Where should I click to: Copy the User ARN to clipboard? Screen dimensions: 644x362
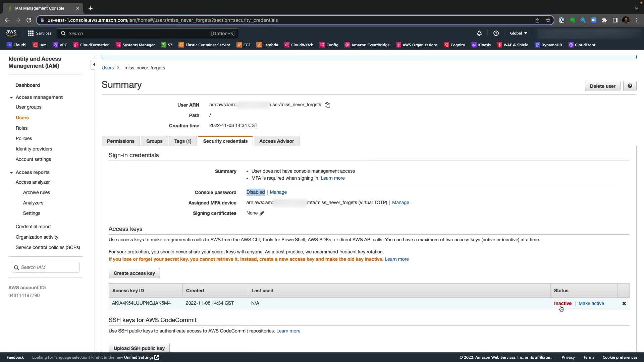[x=327, y=105]
